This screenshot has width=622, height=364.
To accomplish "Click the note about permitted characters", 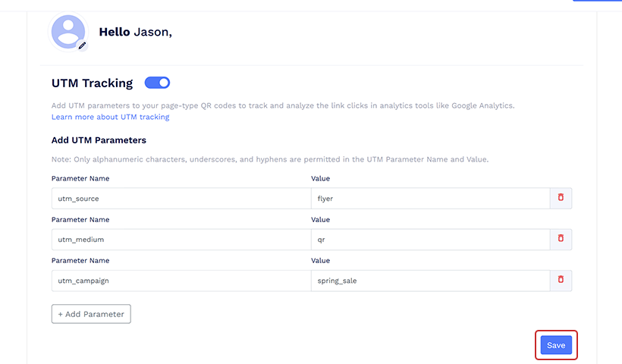I will [270, 159].
